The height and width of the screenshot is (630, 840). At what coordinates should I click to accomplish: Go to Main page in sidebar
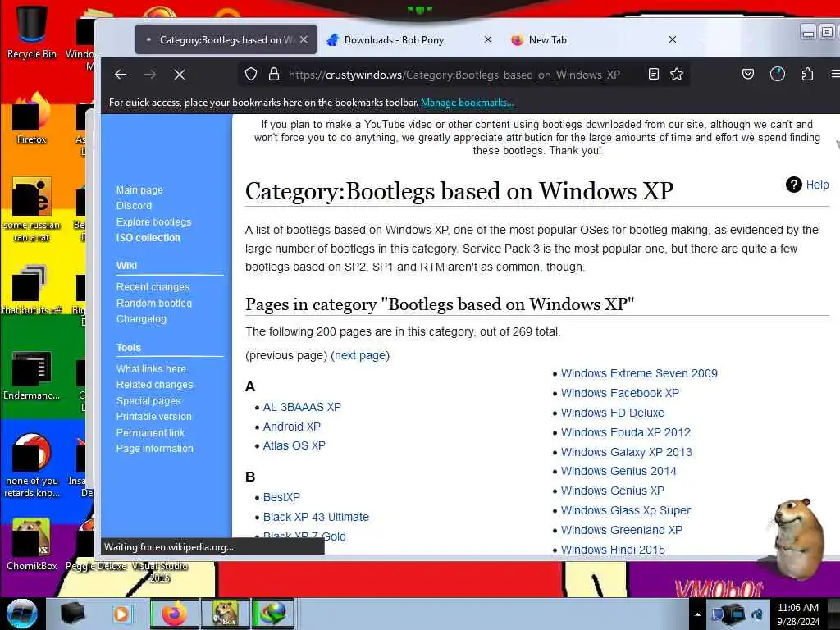pyautogui.click(x=139, y=189)
